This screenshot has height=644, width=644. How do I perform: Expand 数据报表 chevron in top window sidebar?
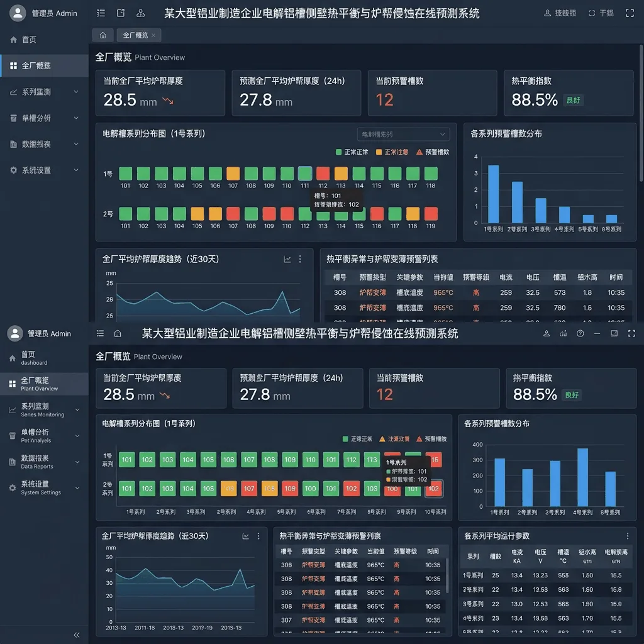coord(76,144)
